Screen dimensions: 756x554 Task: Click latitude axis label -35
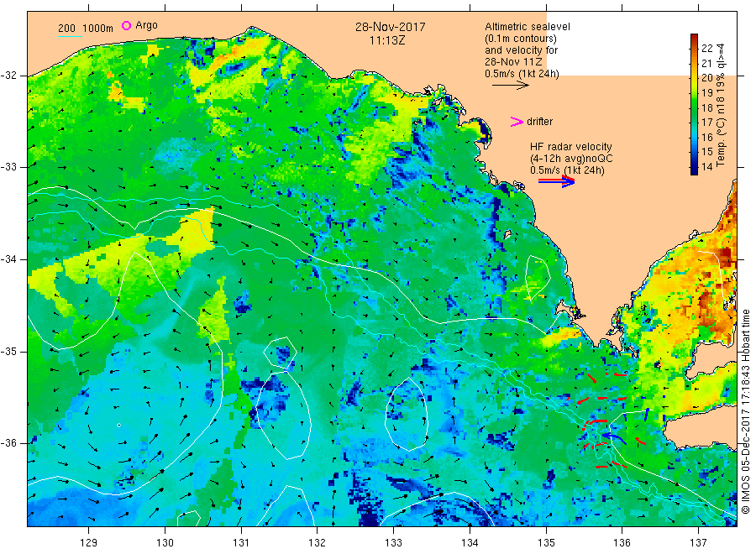coord(8,351)
